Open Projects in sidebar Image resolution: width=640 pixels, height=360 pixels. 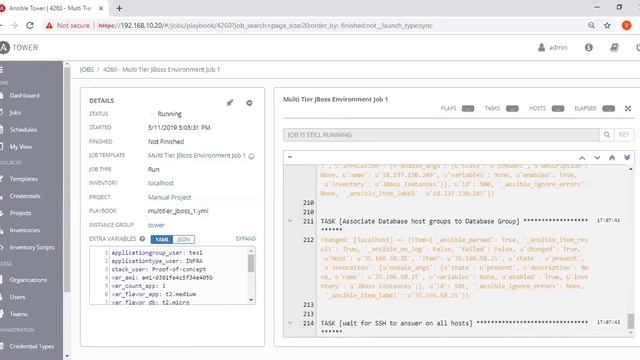[20, 213]
